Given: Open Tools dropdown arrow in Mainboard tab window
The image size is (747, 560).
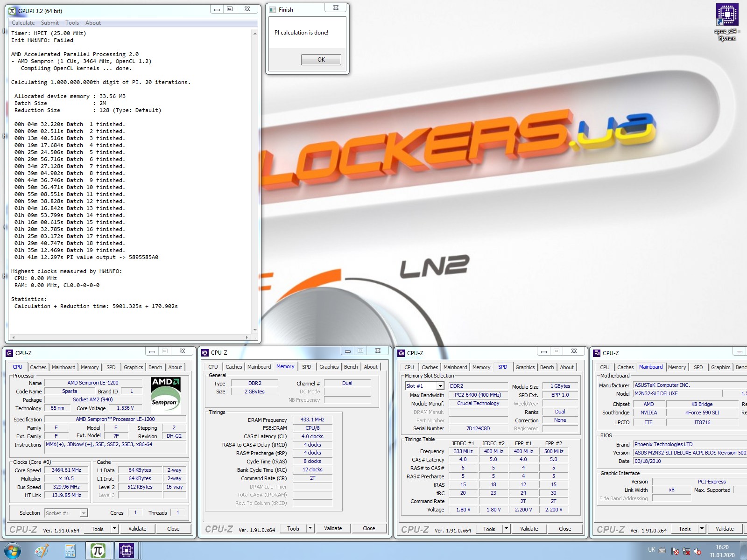Looking at the screenshot, I should [702, 529].
